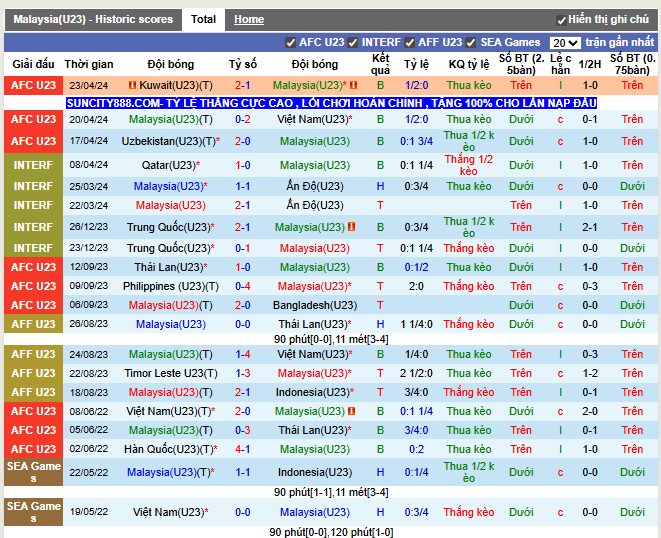Click date 05/06/22 cell
Screen dimensions: 661x538
(x=89, y=430)
